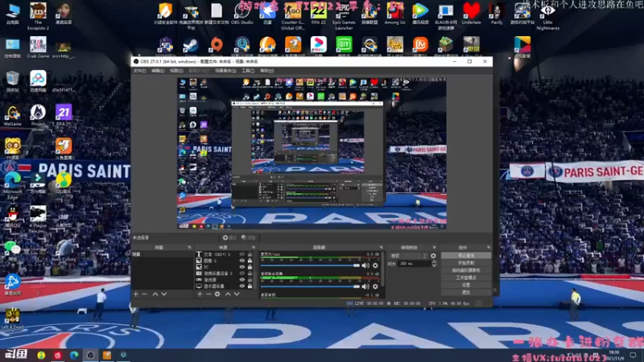
Task: Select the 游戏源 source row
Action: 225,280
